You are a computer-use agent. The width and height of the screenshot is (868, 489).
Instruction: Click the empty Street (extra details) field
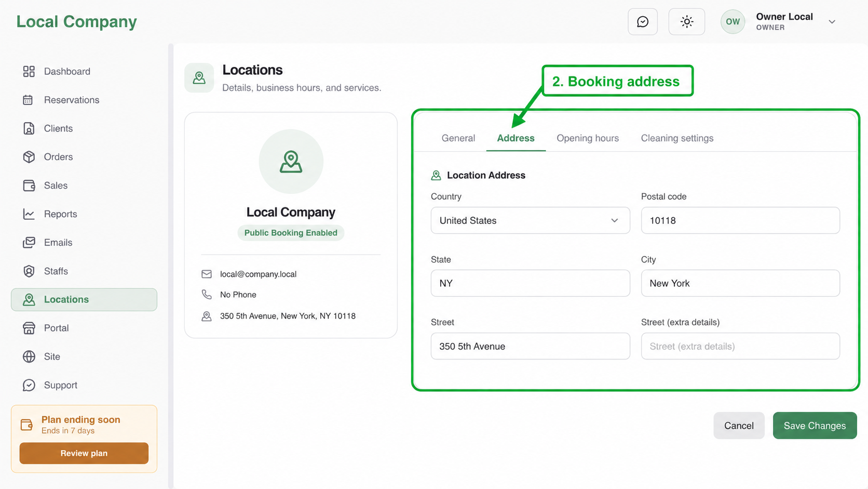click(740, 346)
